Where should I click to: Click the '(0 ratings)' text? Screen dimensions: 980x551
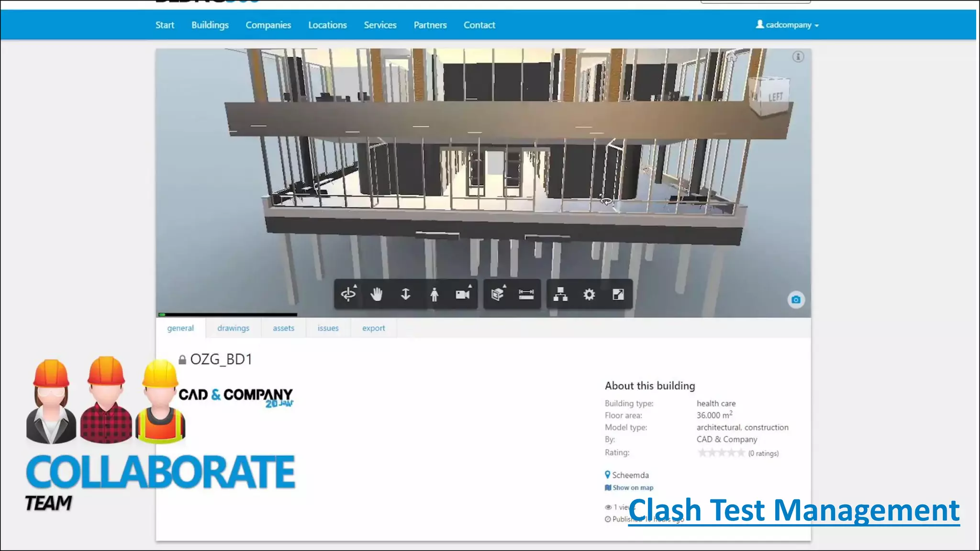(x=763, y=453)
